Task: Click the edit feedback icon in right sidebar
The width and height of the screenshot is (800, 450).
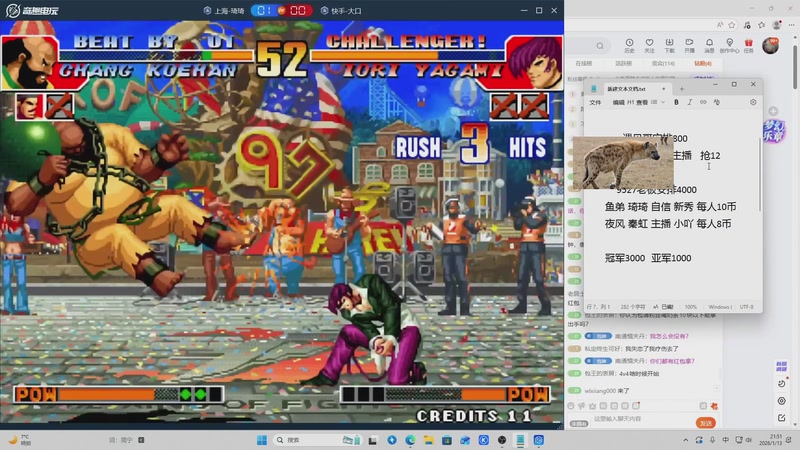Action: coord(781,418)
